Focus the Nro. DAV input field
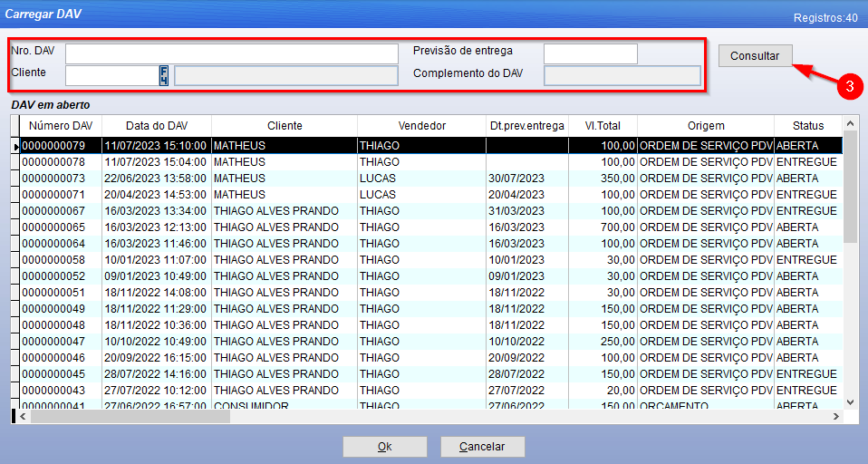Image resolution: width=868 pixels, height=464 pixels. point(231,53)
